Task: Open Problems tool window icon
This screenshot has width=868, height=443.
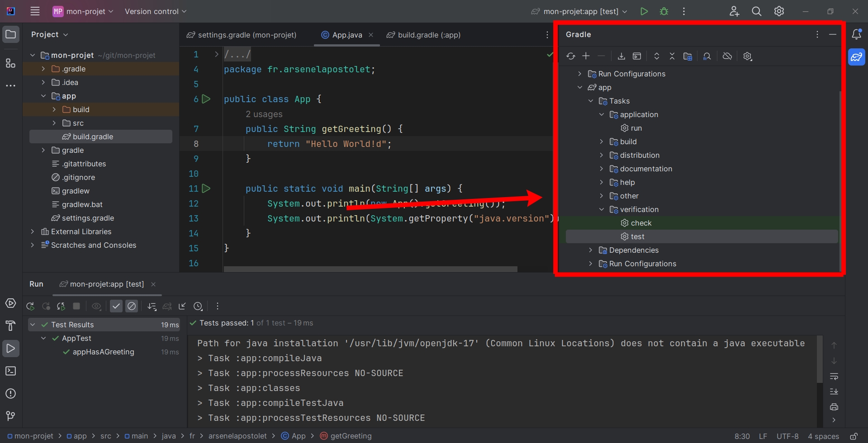Action: click(10, 394)
